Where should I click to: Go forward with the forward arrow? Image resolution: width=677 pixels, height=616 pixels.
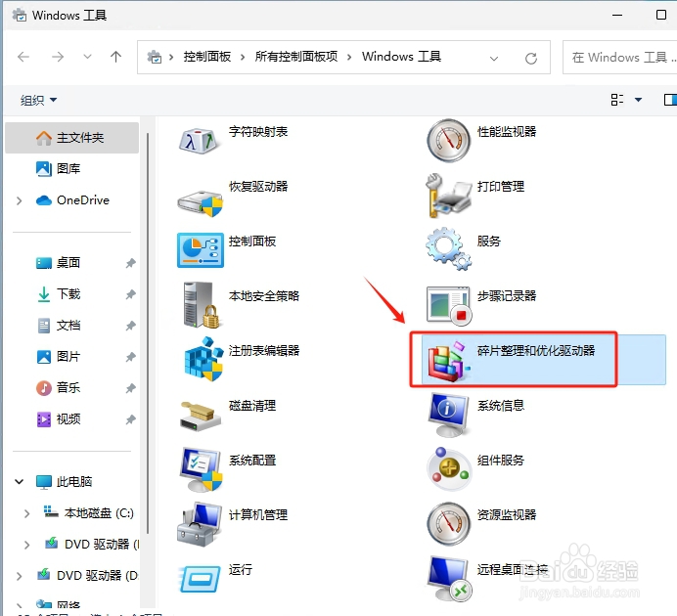[x=58, y=57]
